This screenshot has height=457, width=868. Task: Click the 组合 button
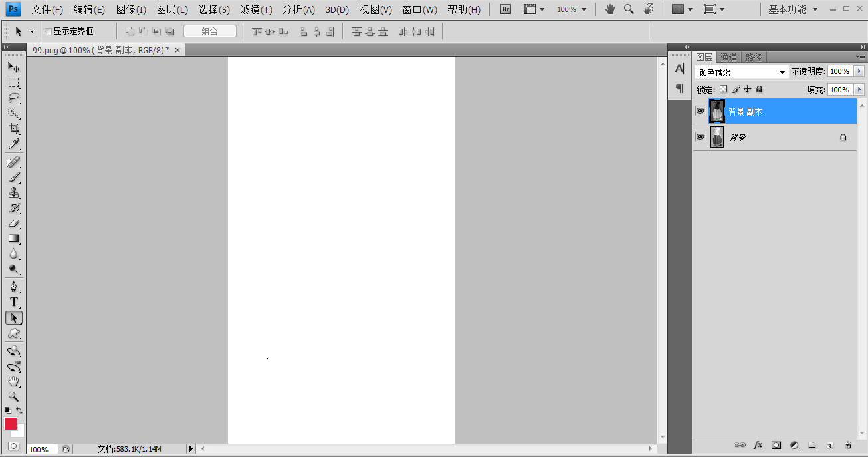210,31
